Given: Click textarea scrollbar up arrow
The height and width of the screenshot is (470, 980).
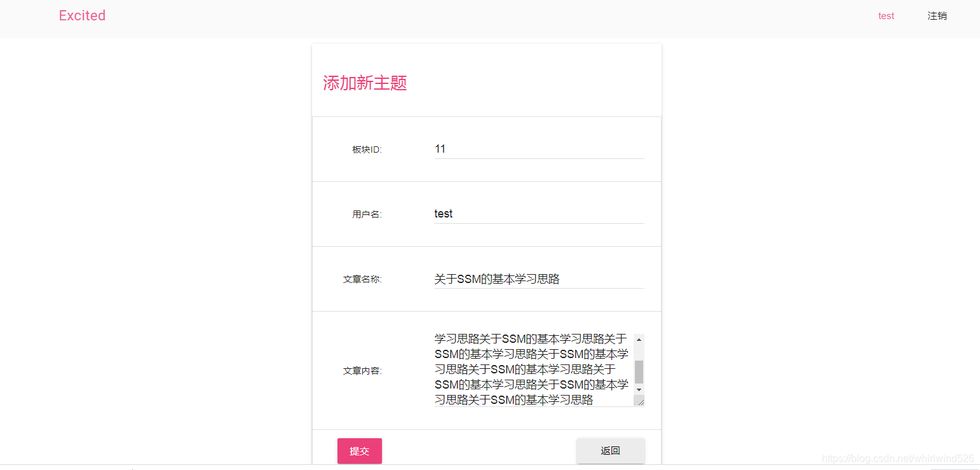Looking at the screenshot, I should (x=639, y=340).
